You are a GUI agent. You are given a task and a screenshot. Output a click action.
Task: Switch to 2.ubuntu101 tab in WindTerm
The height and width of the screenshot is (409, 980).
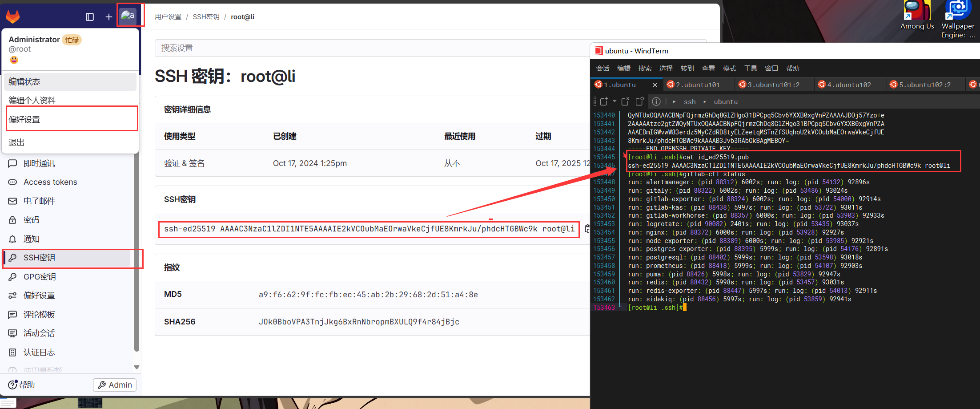pos(698,85)
